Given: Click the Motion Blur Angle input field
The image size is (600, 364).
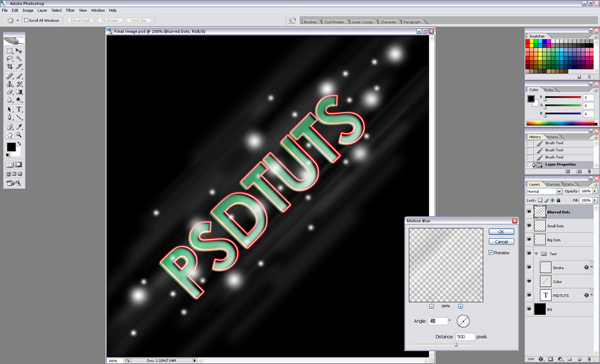Looking at the screenshot, I should 438,321.
